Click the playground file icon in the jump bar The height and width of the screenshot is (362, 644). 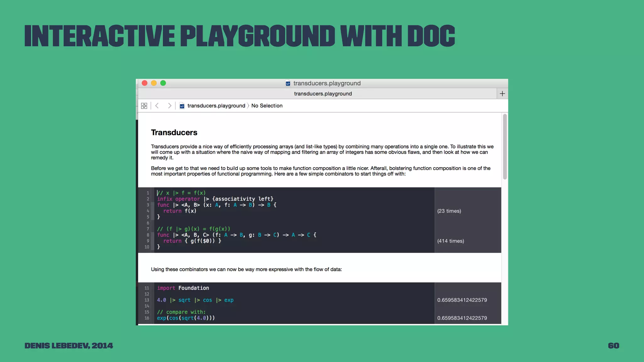point(182,106)
